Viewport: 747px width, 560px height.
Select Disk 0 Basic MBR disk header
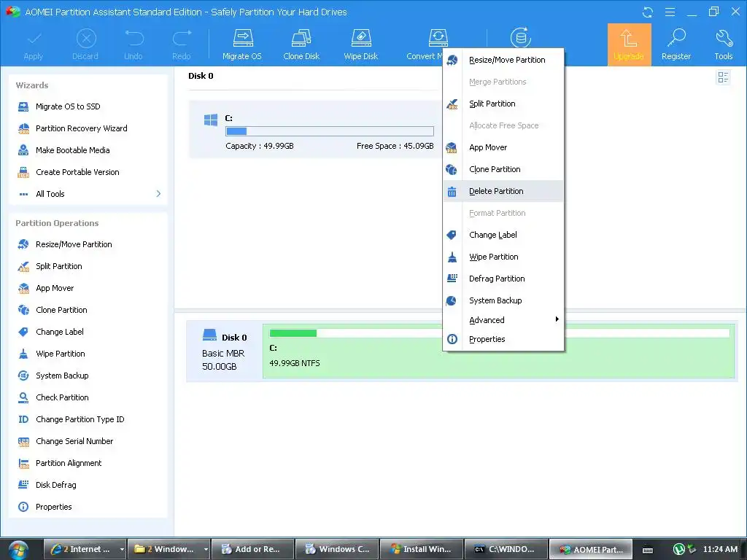[224, 351]
